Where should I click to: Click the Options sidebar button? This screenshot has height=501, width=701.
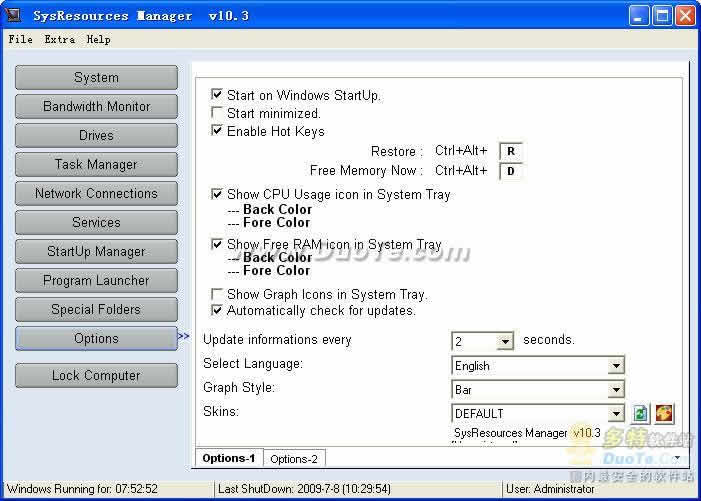[96, 338]
